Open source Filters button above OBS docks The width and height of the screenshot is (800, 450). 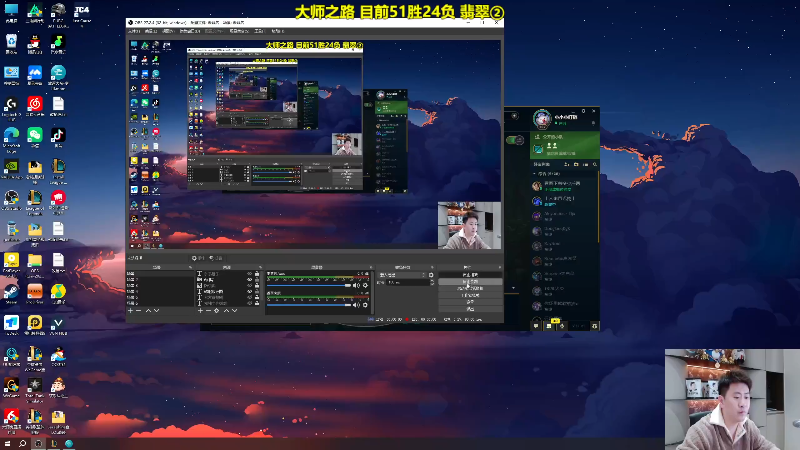coord(216,258)
